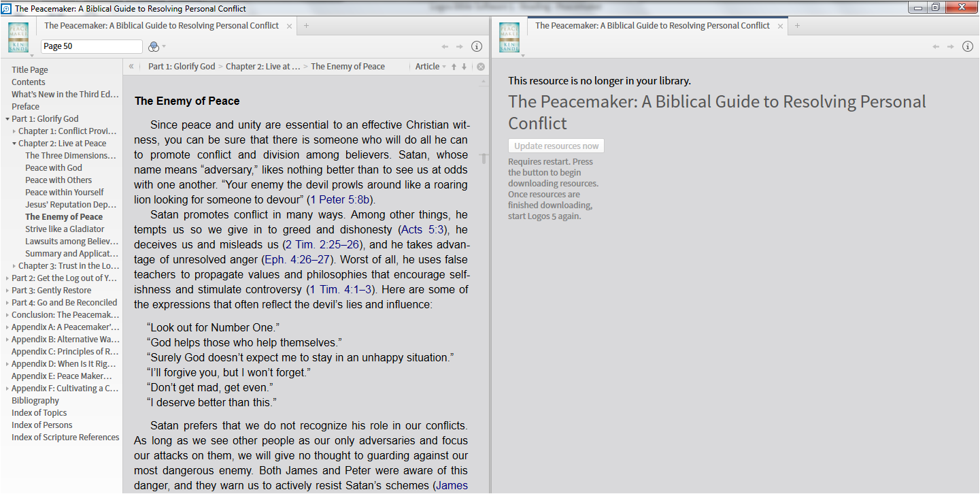Click the Logos app icon in title bar
This screenshot has height=494, width=980.
pos(6,8)
